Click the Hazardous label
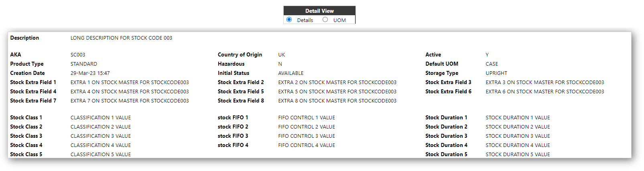This screenshot has height=171, width=644. pos(231,64)
